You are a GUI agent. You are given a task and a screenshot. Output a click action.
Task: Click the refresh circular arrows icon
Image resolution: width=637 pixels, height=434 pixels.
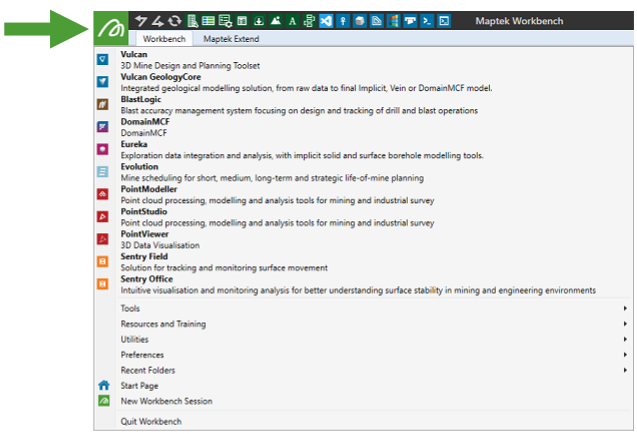175,21
